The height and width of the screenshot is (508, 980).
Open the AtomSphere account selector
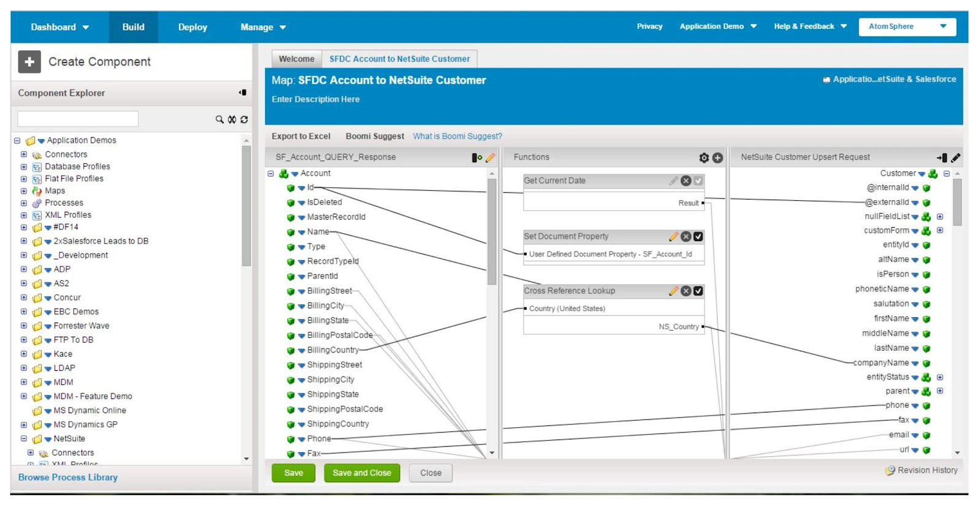[907, 26]
